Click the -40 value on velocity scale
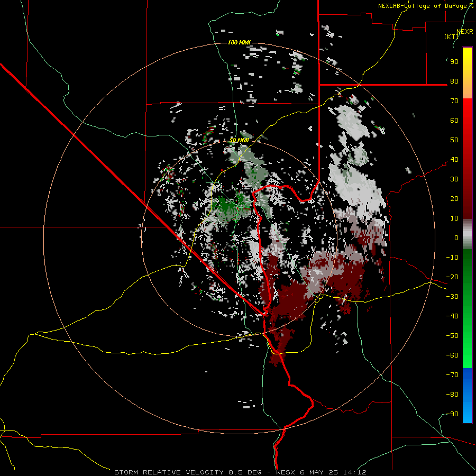 click(452, 316)
